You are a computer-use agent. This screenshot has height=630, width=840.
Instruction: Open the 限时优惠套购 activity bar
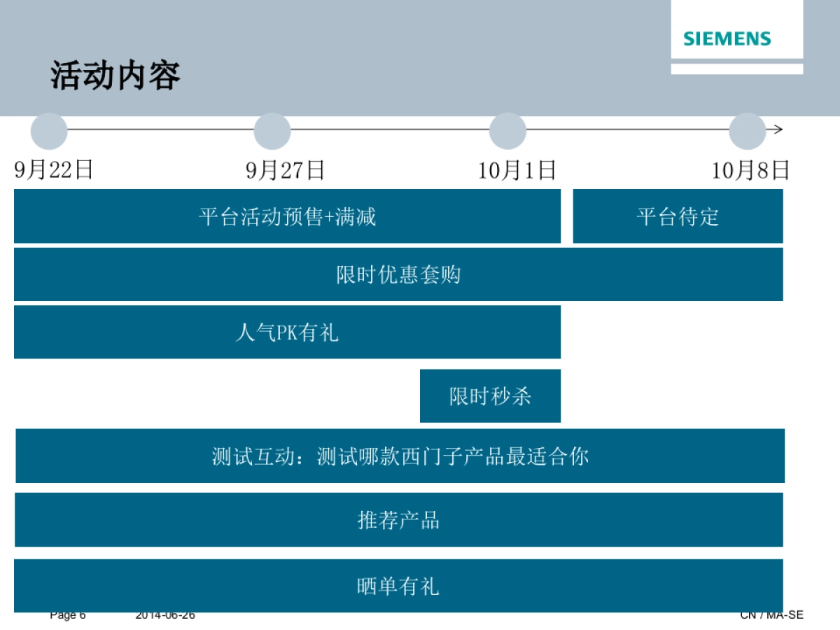pyautogui.click(x=399, y=275)
